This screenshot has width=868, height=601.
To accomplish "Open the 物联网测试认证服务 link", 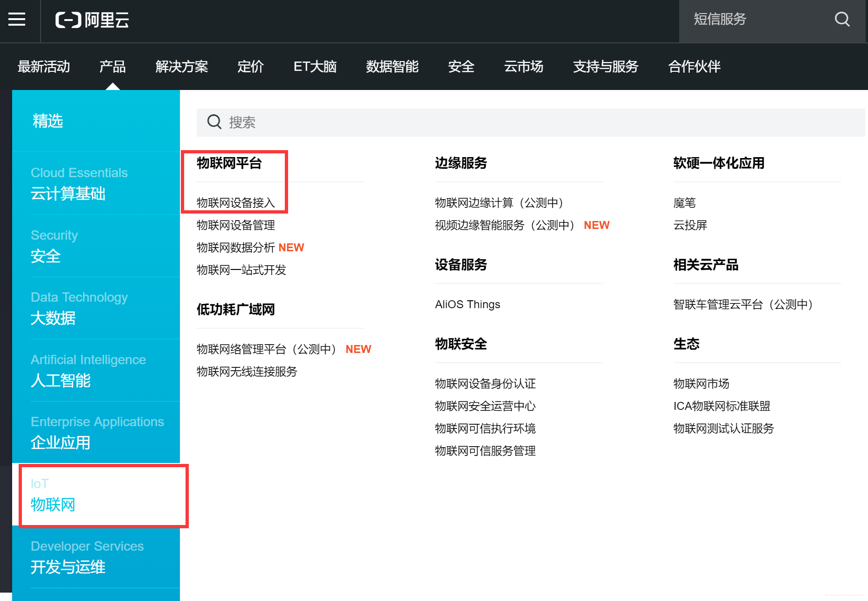I will click(x=723, y=428).
